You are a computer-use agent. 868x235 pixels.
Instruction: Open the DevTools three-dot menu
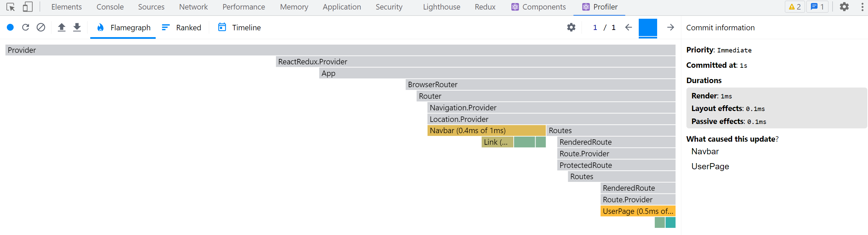point(862,7)
